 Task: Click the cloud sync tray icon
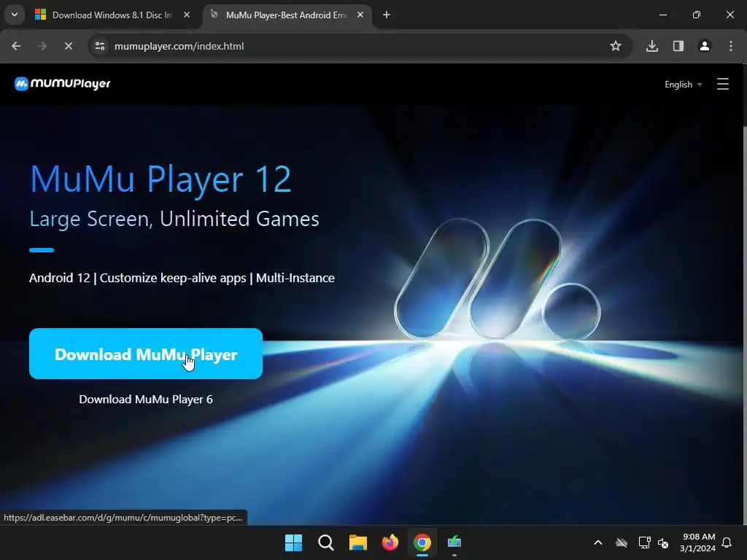622,542
